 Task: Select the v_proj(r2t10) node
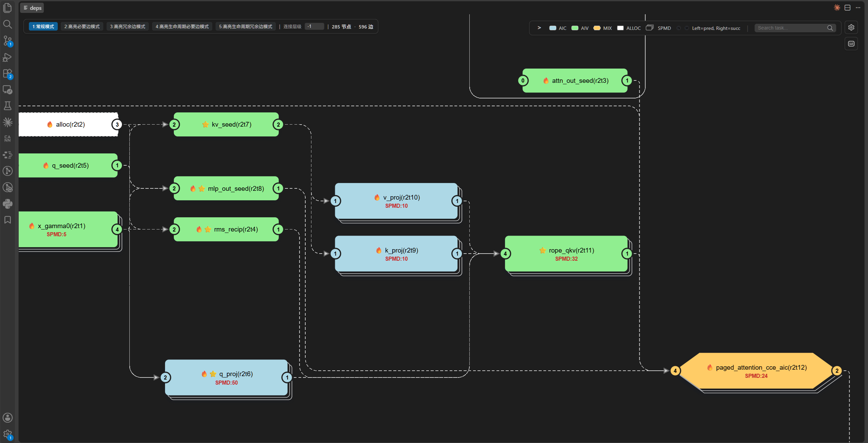[x=396, y=201]
